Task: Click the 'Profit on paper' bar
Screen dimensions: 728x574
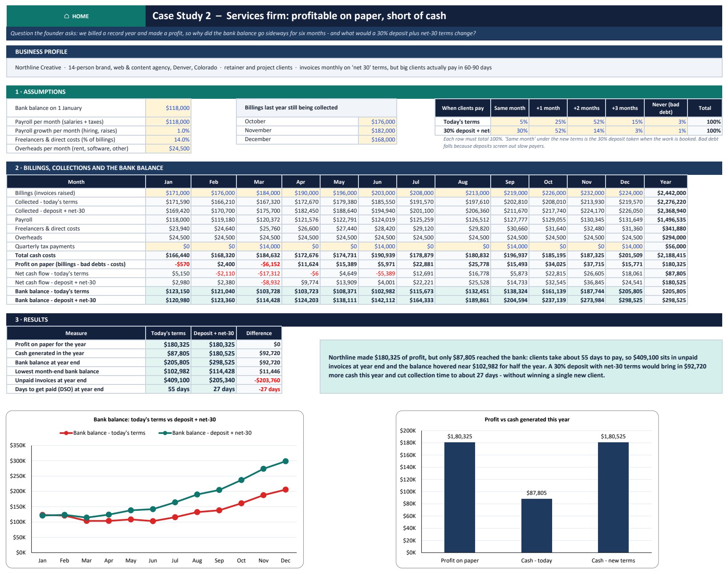Action: (x=460, y=497)
